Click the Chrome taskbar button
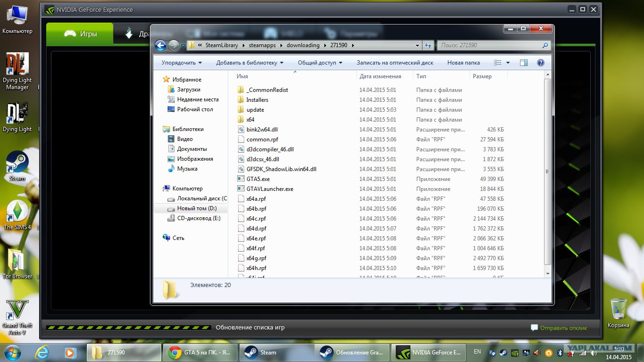The width and height of the screenshot is (644, 362). pyautogui.click(x=200, y=352)
